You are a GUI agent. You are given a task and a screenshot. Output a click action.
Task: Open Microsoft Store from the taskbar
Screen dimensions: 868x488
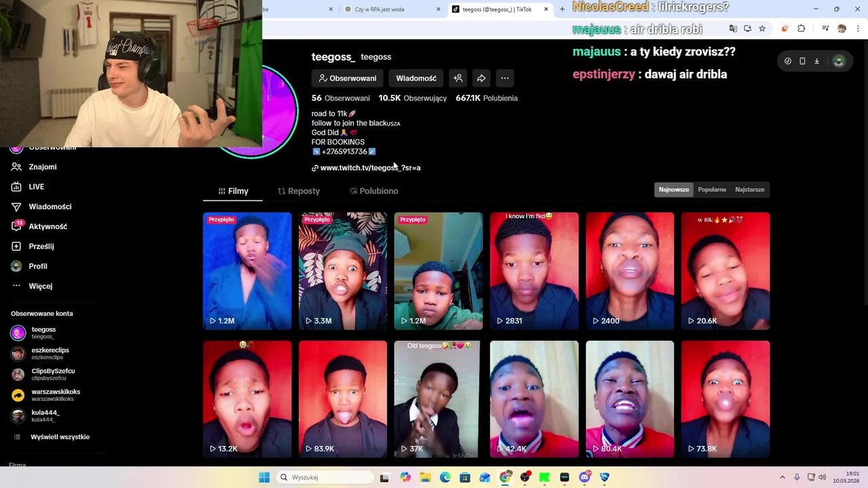465,477
